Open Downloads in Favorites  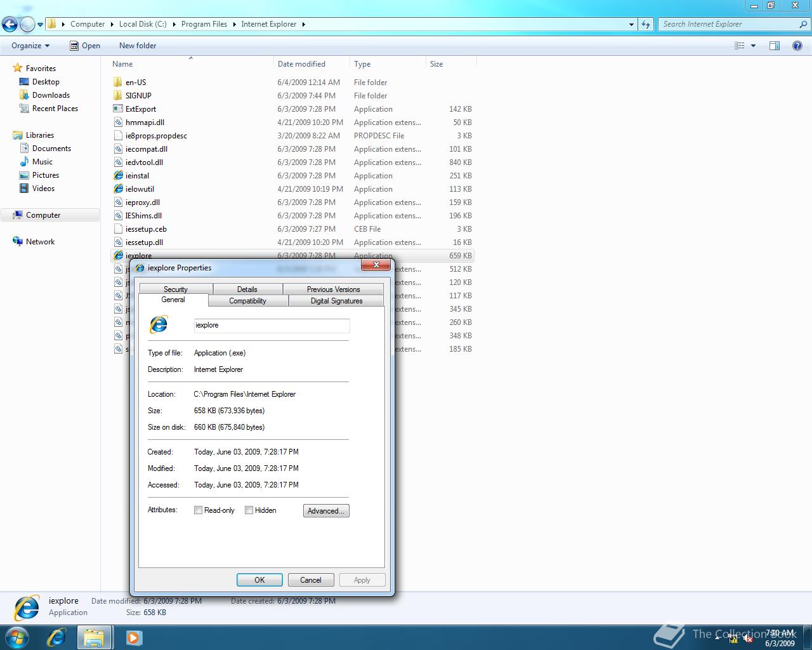tap(51, 95)
